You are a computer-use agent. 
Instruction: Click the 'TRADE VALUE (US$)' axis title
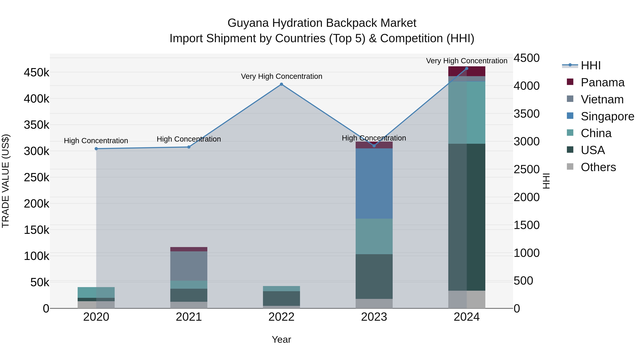pyautogui.click(x=6, y=181)
